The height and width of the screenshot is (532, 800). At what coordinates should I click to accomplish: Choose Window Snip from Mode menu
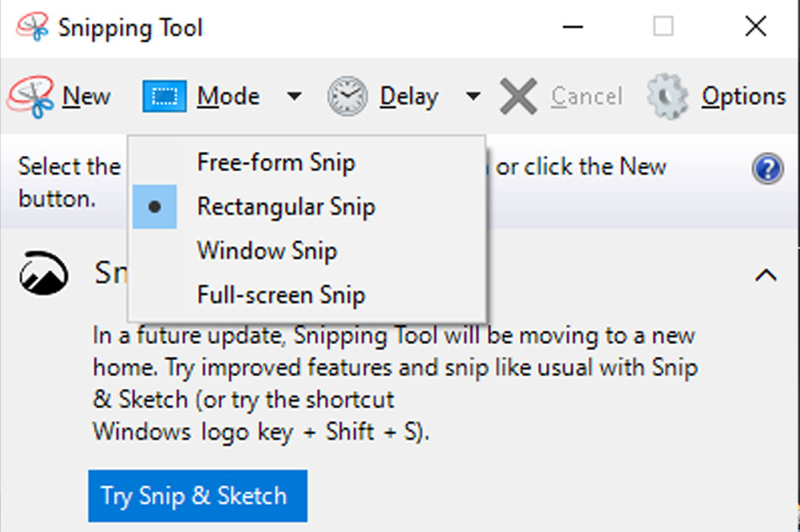(x=306, y=250)
